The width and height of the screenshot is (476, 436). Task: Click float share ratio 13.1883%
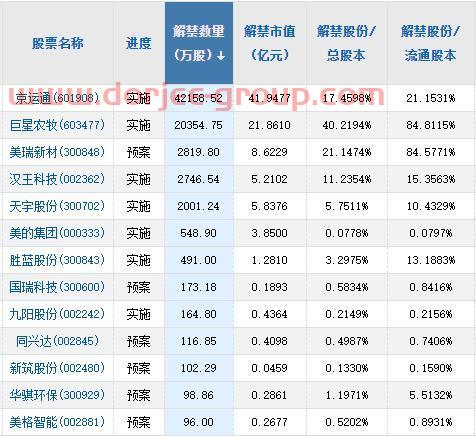[431, 260]
